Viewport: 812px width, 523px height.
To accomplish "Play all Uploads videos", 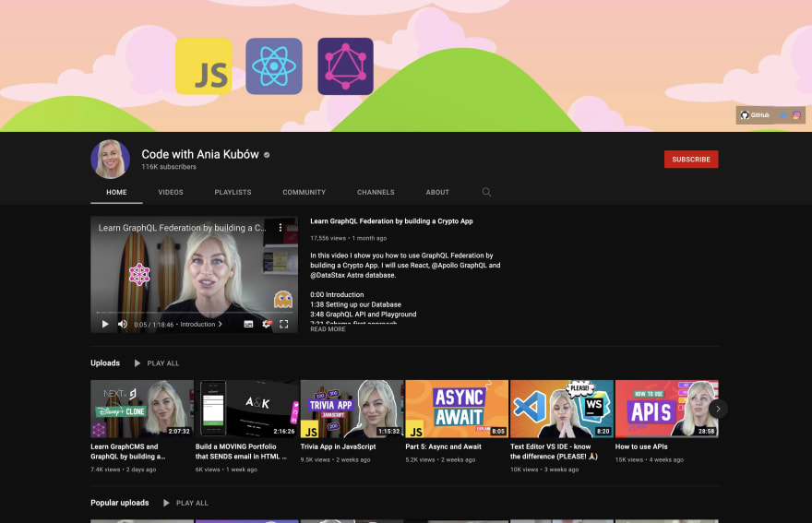I will coord(157,363).
